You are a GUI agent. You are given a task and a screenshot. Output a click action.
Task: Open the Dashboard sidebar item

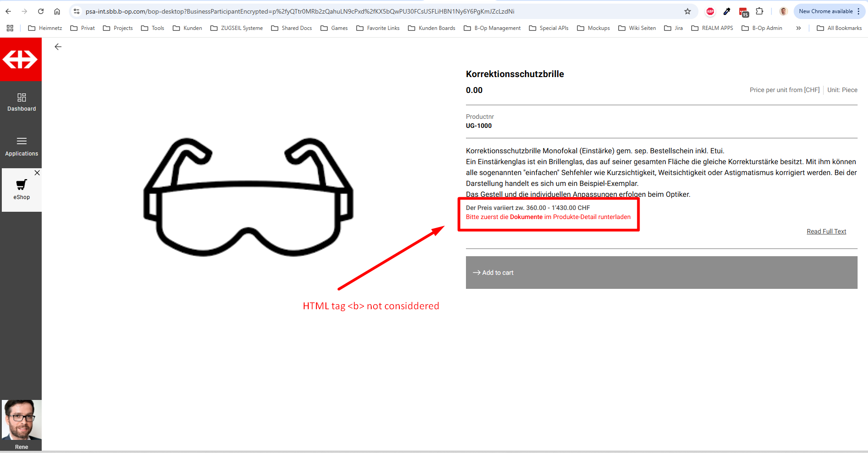[21, 102]
